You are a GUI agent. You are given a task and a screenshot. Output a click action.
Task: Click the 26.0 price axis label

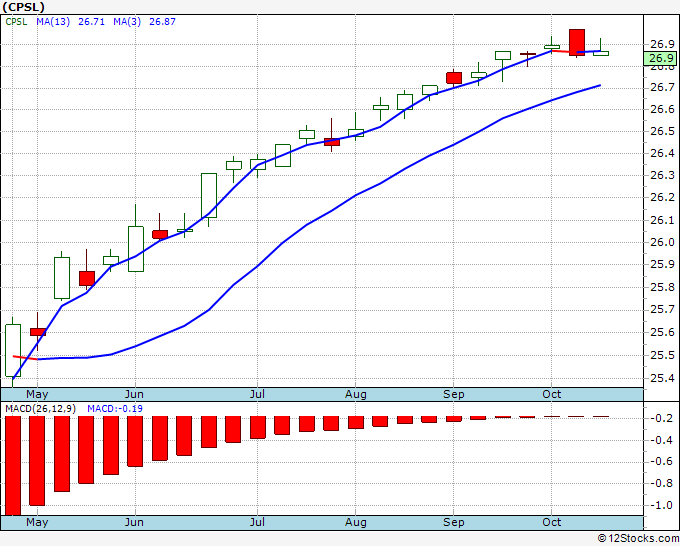pos(662,242)
